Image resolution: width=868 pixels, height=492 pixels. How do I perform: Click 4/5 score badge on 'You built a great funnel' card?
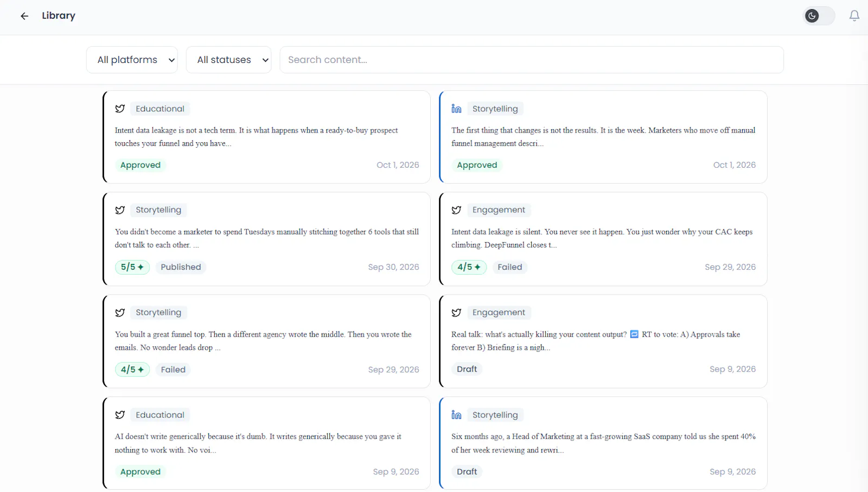[132, 370]
